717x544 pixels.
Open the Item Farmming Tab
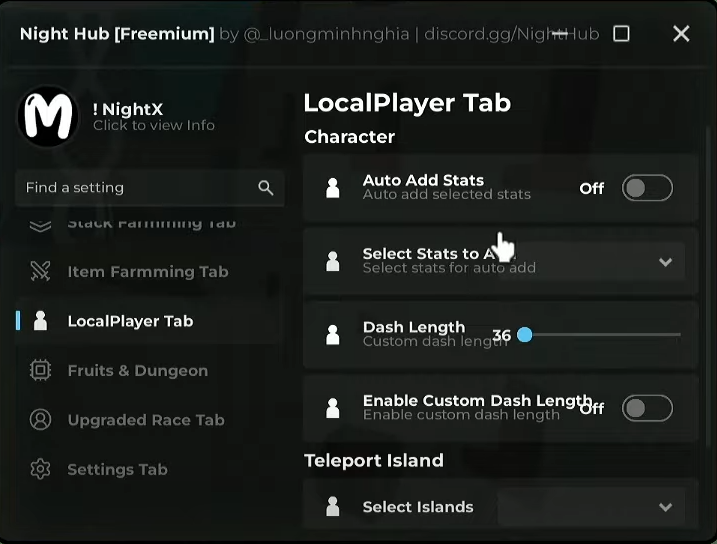coord(147,272)
